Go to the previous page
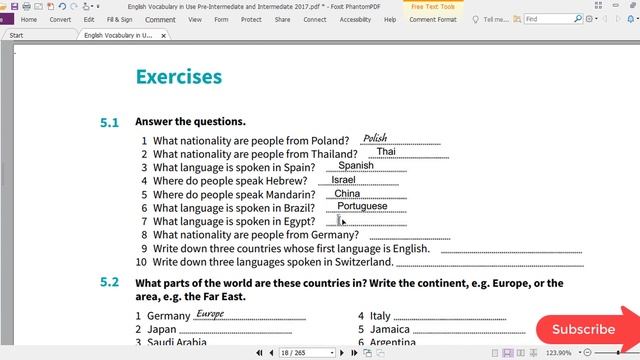 coord(271,353)
